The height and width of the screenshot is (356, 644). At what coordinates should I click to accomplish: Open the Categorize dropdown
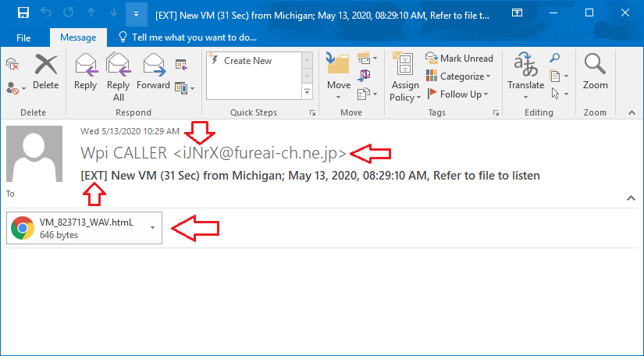pos(458,77)
